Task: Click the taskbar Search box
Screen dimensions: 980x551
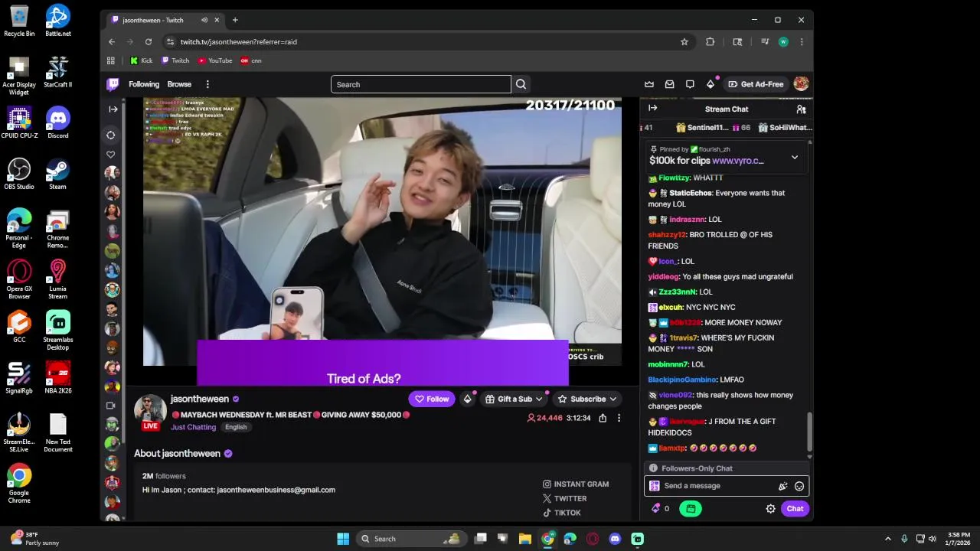Action: pyautogui.click(x=410, y=539)
